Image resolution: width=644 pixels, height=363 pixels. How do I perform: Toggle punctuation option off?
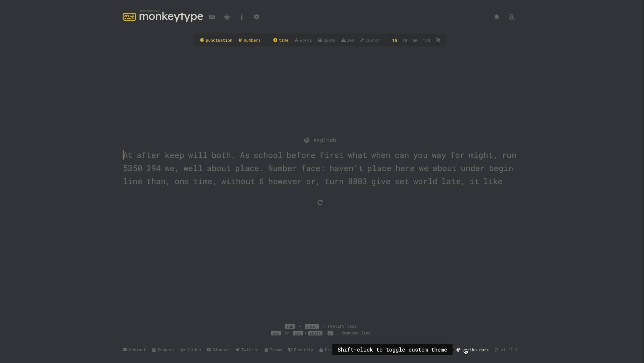[216, 40]
